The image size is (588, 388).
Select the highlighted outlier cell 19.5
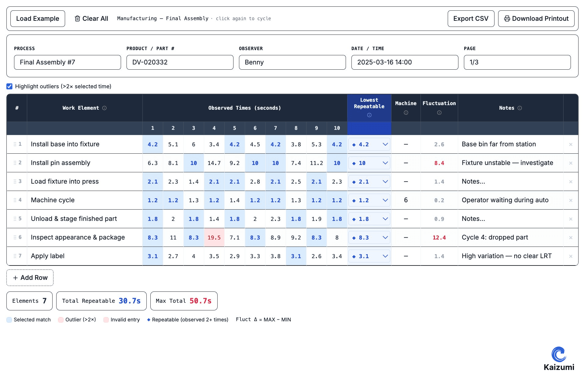pos(214,238)
